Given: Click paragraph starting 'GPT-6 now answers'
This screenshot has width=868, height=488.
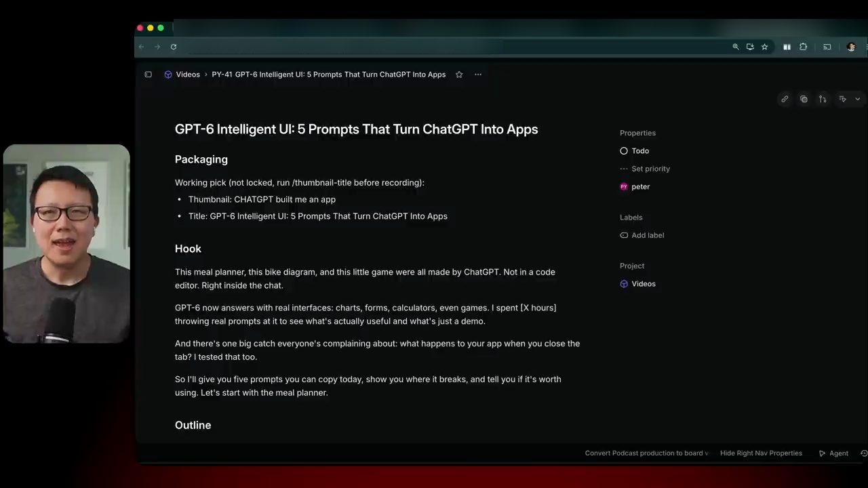Looking at the screenshot, I should point(366,314).
